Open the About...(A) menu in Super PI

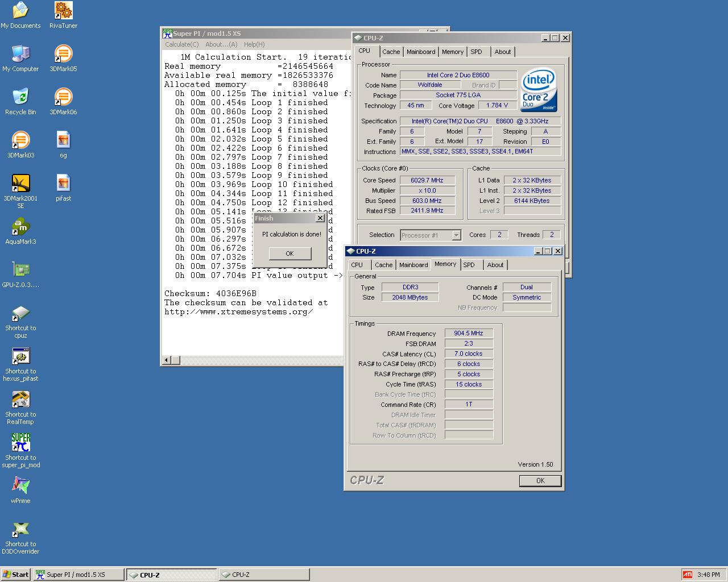221,44
